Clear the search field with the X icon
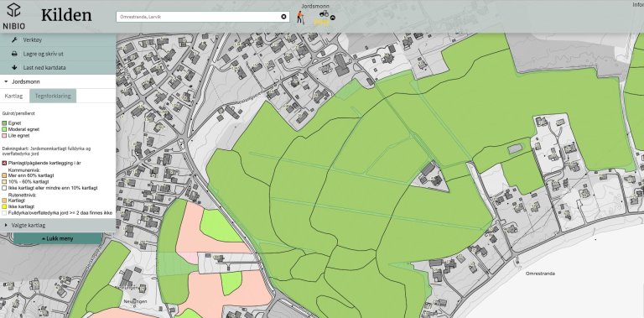This screenshot has height=318, width=644. click(x=283, y=17)
